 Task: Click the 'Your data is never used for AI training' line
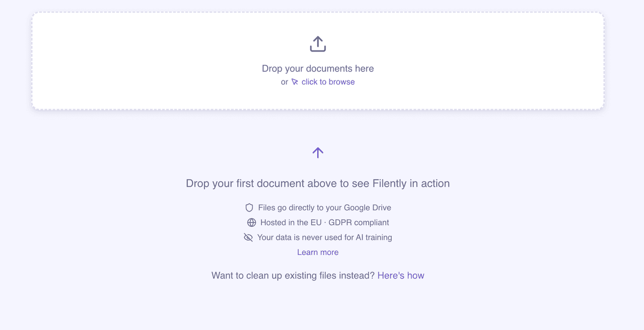coord(325,237)
